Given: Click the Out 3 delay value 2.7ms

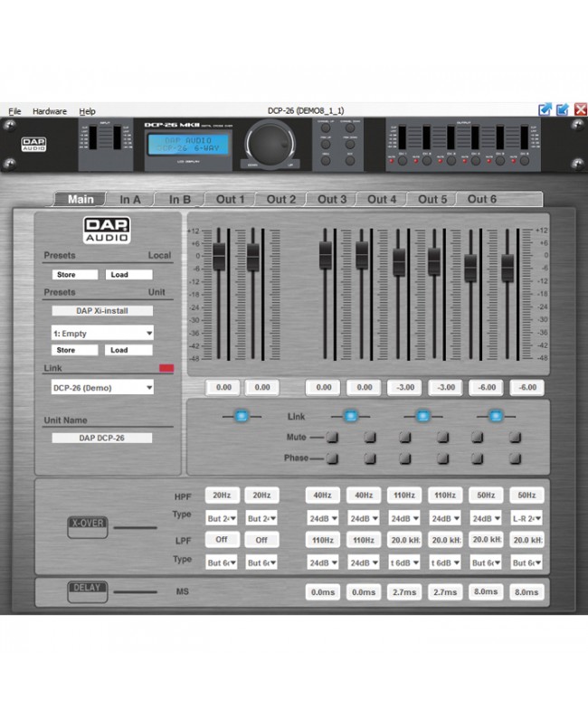Looking at the screenshot, I should click(404, 592).
